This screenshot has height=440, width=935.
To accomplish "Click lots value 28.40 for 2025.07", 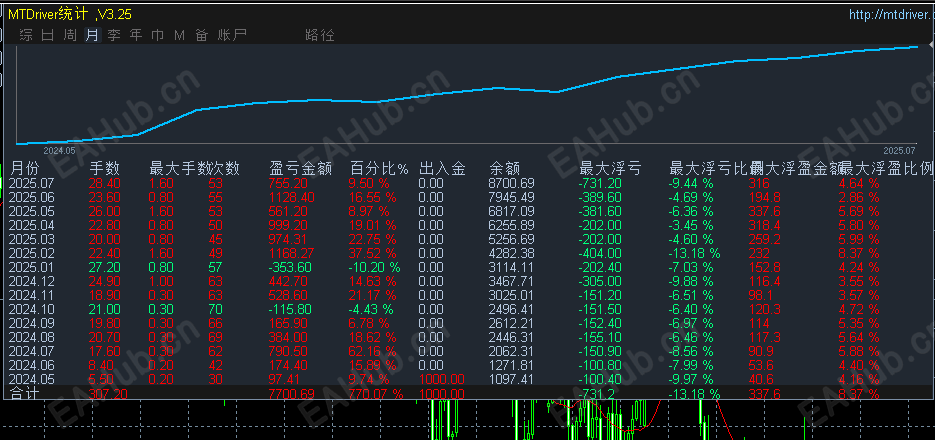I will click(105, 183).
